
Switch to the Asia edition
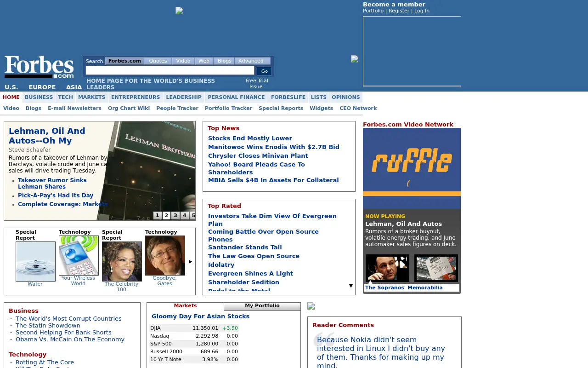click(x=74, y=87)
